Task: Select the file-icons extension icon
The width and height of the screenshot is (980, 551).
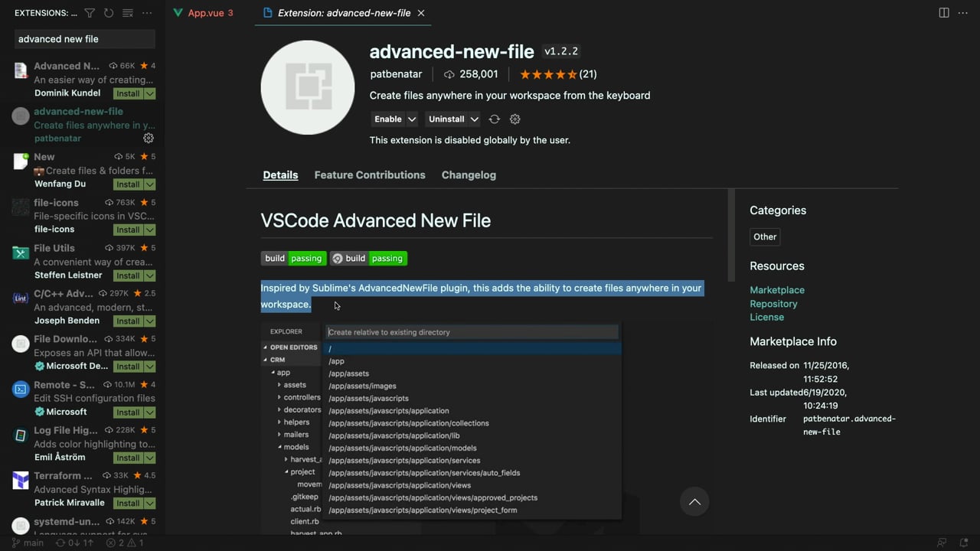Action: click(x=21, y=207)
